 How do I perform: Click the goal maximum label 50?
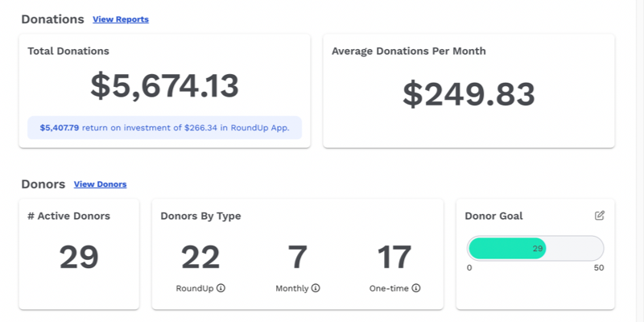pyautogui.click(x=598, y=268)
